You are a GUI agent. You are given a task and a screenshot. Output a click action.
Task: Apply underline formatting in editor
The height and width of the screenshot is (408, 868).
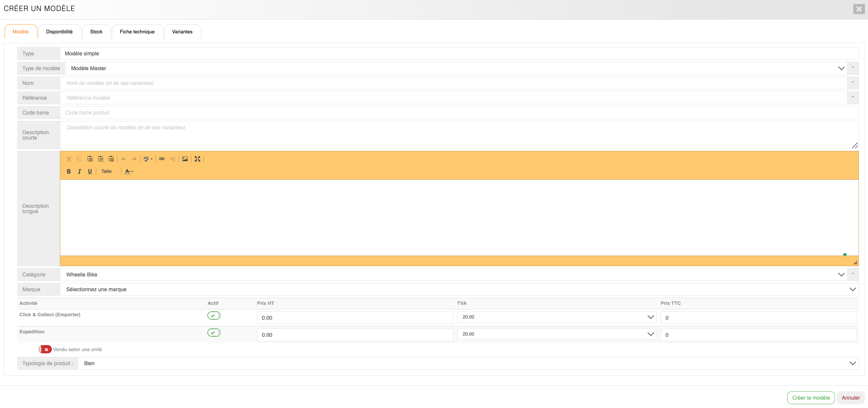[90, 171]
